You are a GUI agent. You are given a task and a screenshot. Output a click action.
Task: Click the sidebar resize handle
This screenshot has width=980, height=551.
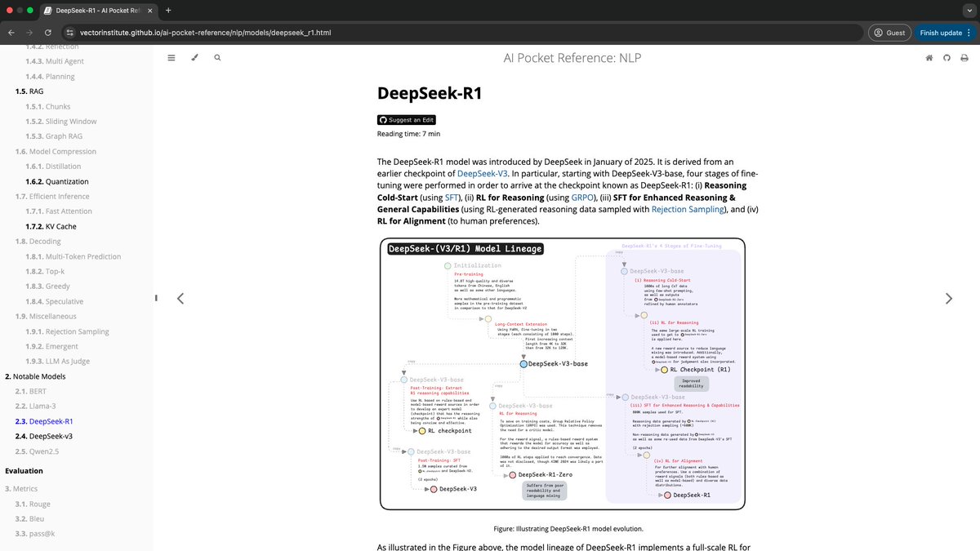coord(155,298)
